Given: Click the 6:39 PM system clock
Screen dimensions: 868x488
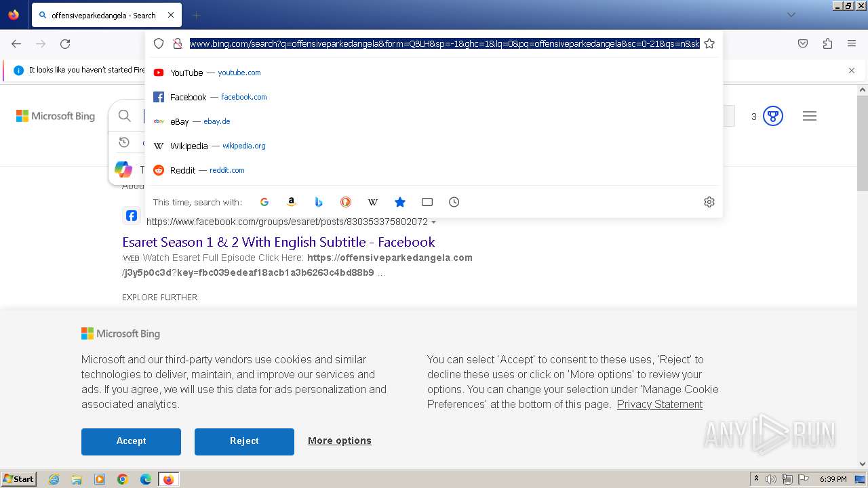Looking at the screenshot, I should pos(833,479).
